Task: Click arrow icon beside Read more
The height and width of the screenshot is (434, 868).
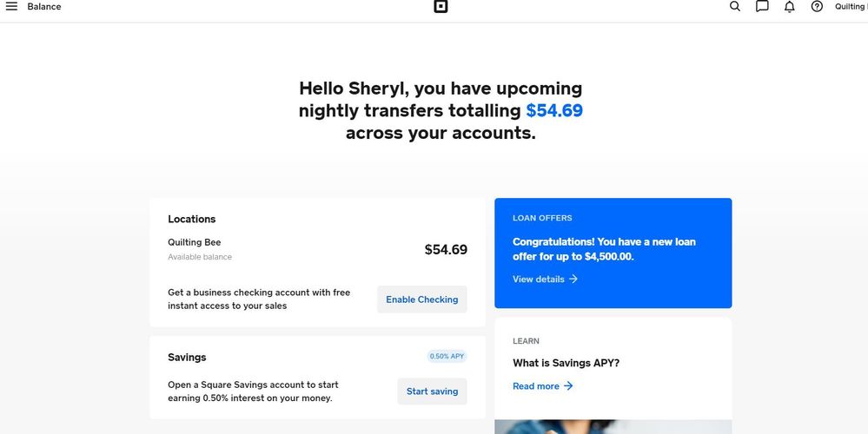Action: pos(568,386)
